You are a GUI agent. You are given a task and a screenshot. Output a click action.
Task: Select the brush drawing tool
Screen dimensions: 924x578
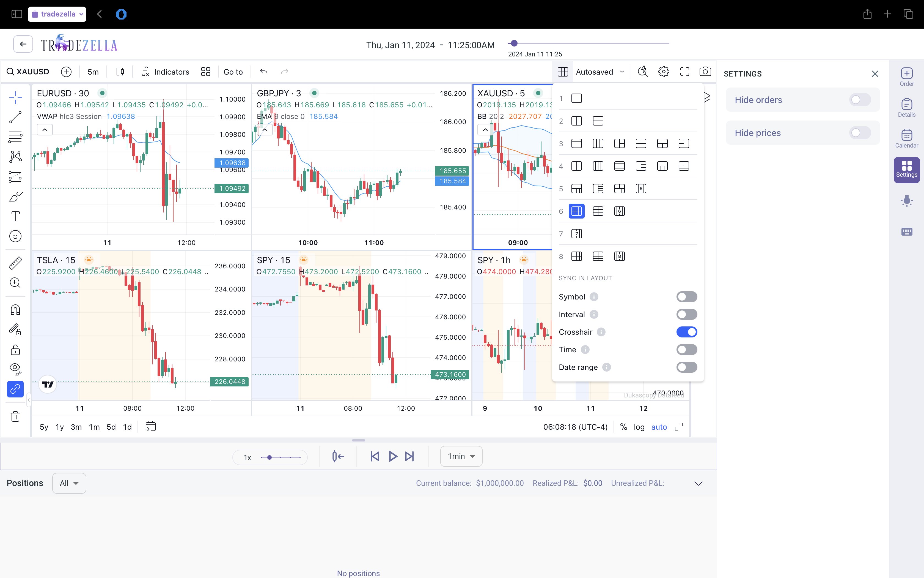[x=15, y=197]
